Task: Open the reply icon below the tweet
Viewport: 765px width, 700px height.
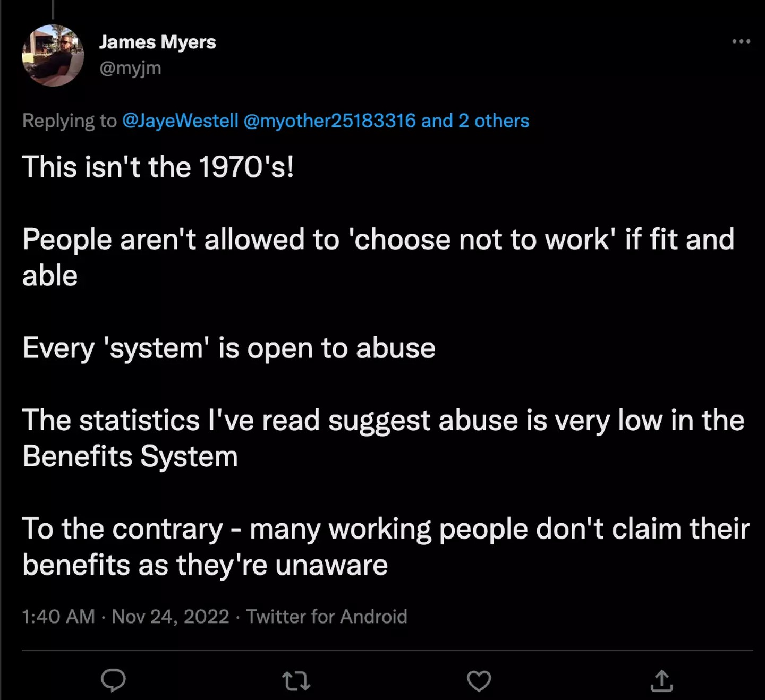Action: (x=113, y=680)
